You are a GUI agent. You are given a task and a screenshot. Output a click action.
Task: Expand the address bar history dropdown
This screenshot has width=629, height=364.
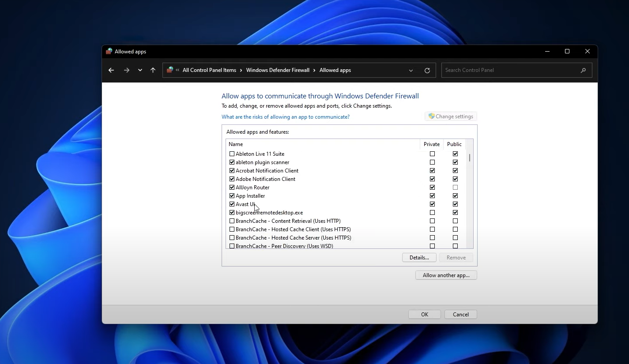[x=411, y=71]
